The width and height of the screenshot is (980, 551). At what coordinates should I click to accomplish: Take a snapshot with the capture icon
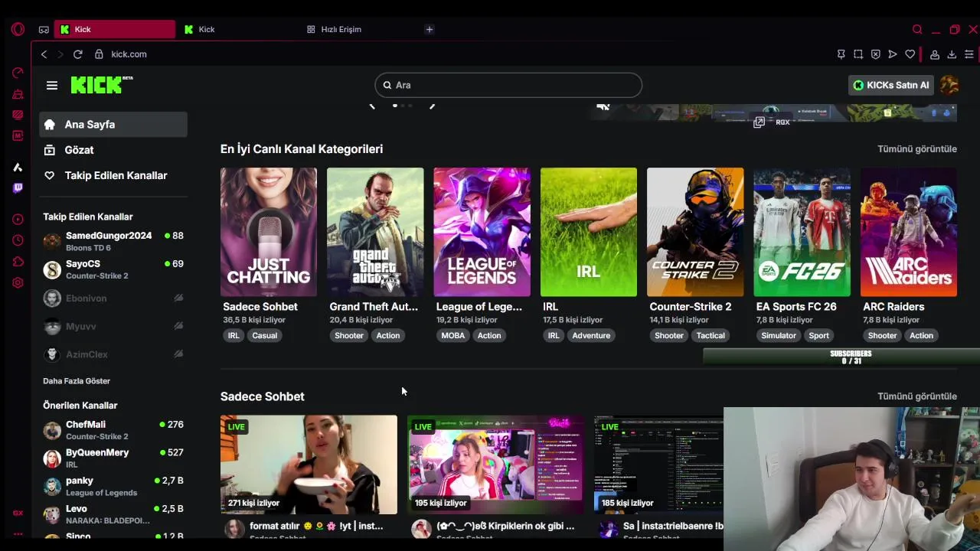click(858, 54)
